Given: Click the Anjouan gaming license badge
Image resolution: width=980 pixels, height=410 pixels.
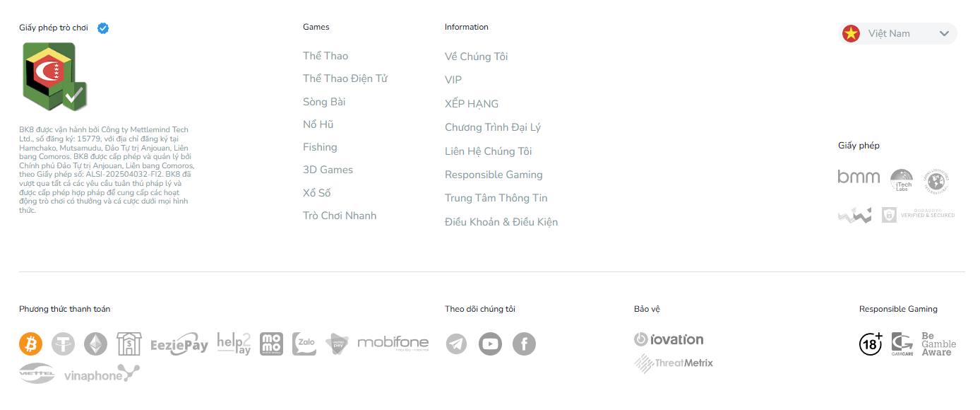Looking at the screenshot, I should (54, 76).
